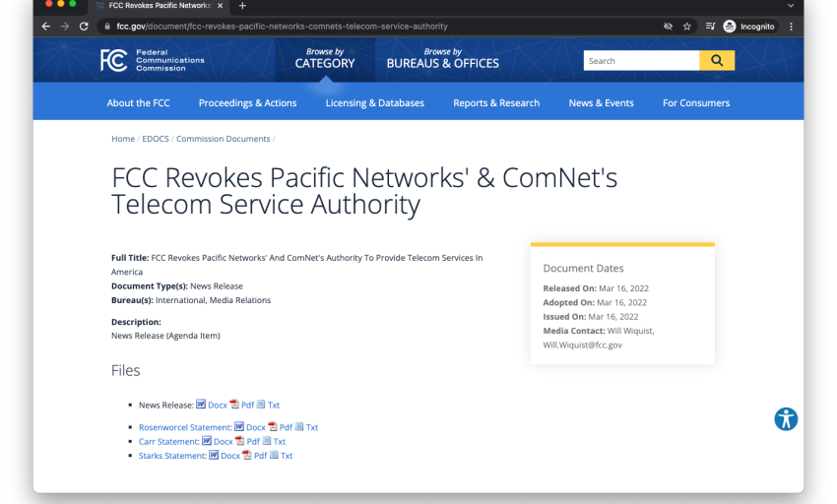Go to Commission Documents breadcrumb
This screenshot has width=837, height=504.
pos(224,139)
